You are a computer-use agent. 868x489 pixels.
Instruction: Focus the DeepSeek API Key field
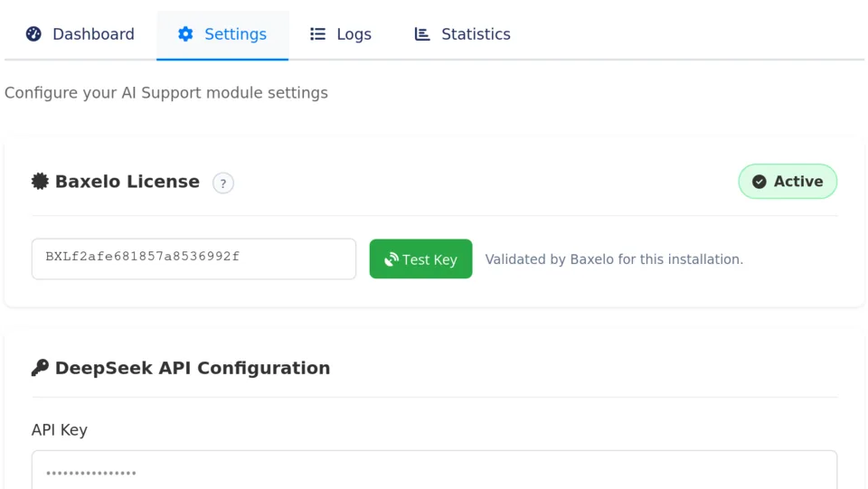tap(434, 470)
